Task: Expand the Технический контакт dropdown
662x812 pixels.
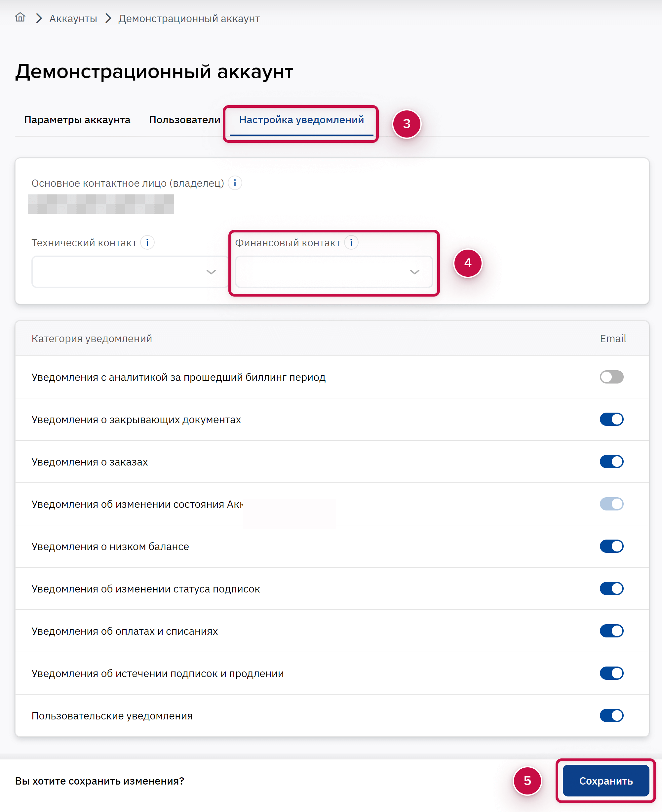Action: pyautogui.click(x=130, y=271)
